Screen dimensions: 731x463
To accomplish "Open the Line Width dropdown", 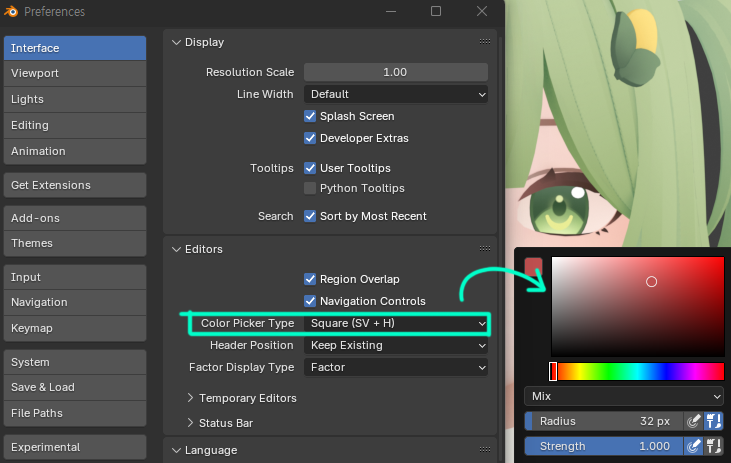I will (x=396, y=94).
